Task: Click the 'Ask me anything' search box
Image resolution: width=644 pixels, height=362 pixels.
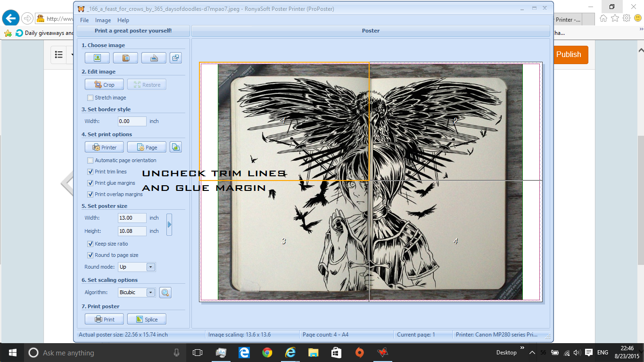Action: pos(105,353)
